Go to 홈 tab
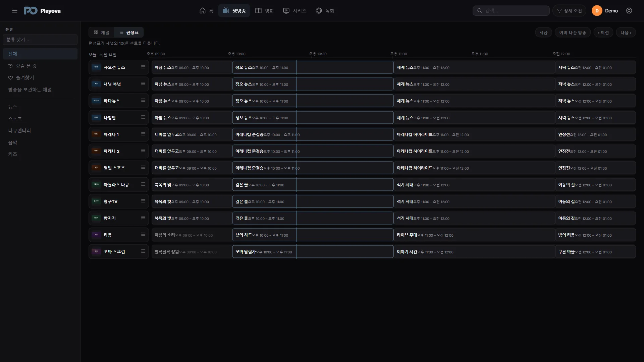Screen dimensions: 644x362 coord(206,11)
